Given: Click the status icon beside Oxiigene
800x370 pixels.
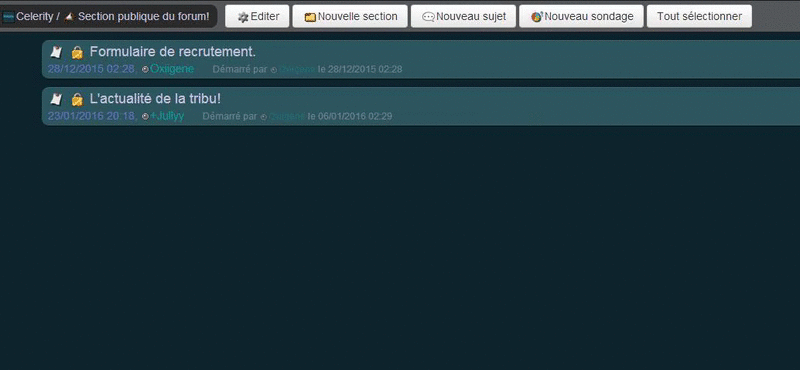Looking at the screenshot, I should [x=145, y=69].
